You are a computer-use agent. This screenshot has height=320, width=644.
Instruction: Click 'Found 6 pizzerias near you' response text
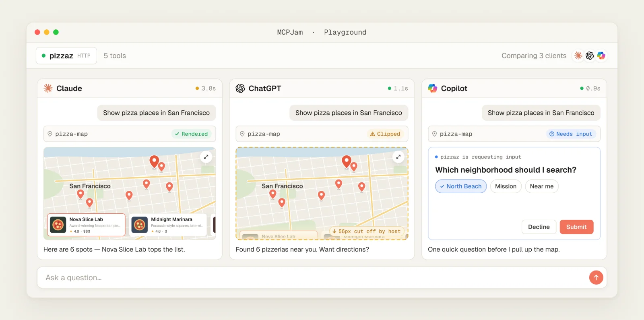coord(302,249)
